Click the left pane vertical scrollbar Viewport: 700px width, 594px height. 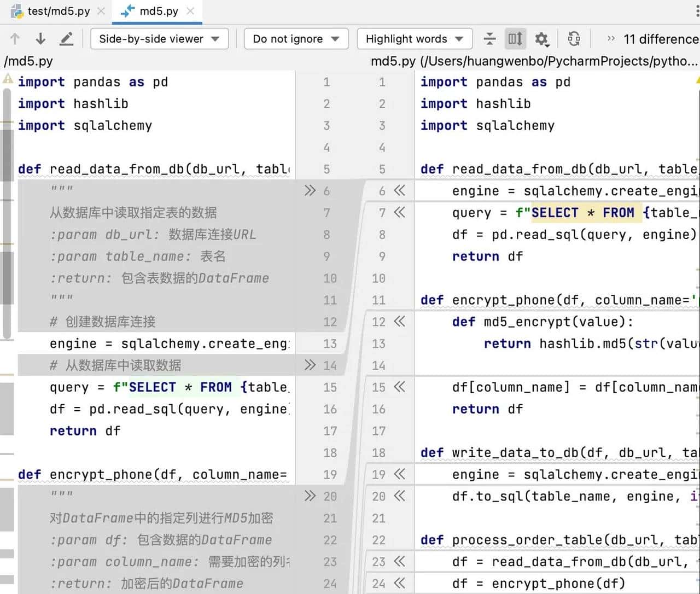(7, 219)
